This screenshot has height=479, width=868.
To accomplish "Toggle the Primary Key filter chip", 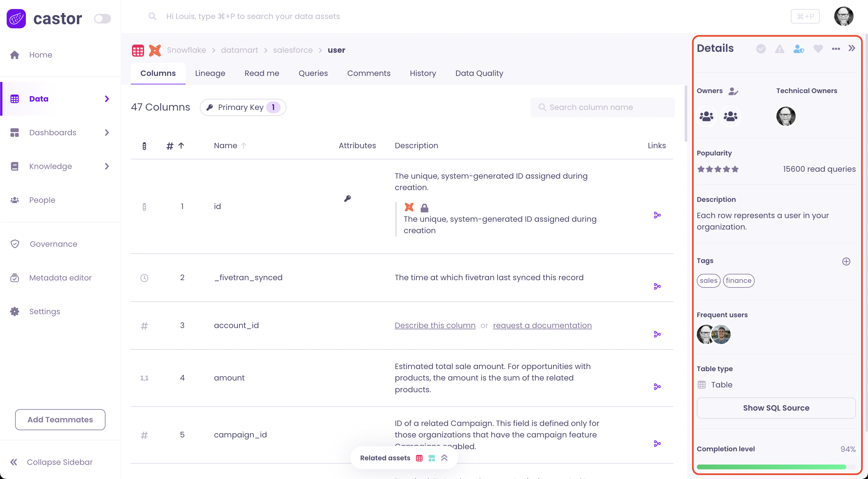I will click(243, 107).
